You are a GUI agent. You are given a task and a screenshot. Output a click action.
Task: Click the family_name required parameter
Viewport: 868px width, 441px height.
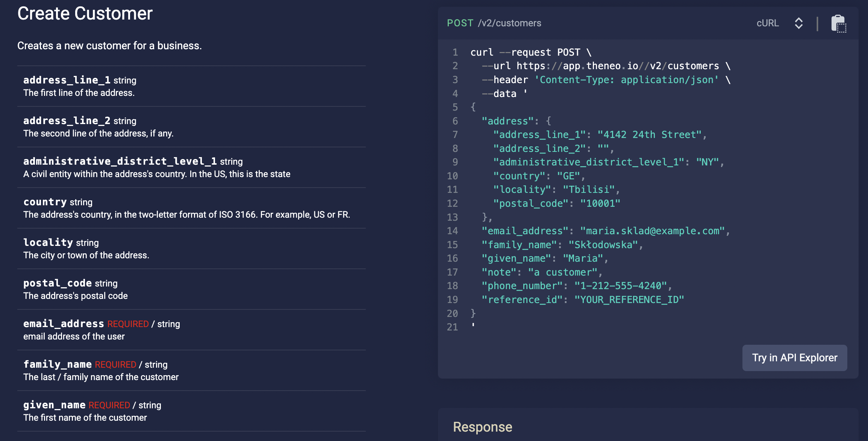click(58, 364)
